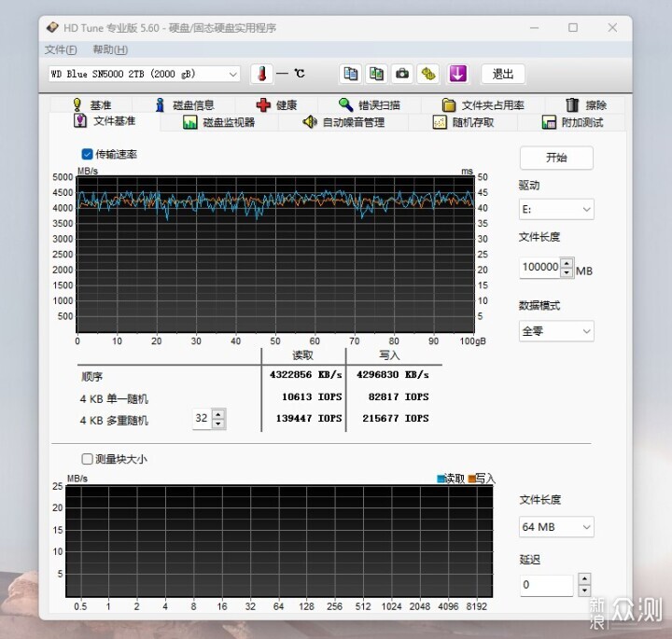Click the 215677 IOPS write value
672x639 pixels.
395,419
